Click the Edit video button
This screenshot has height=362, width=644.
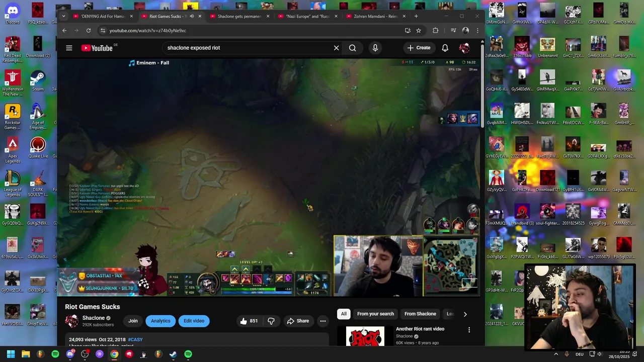click(194, 321)
